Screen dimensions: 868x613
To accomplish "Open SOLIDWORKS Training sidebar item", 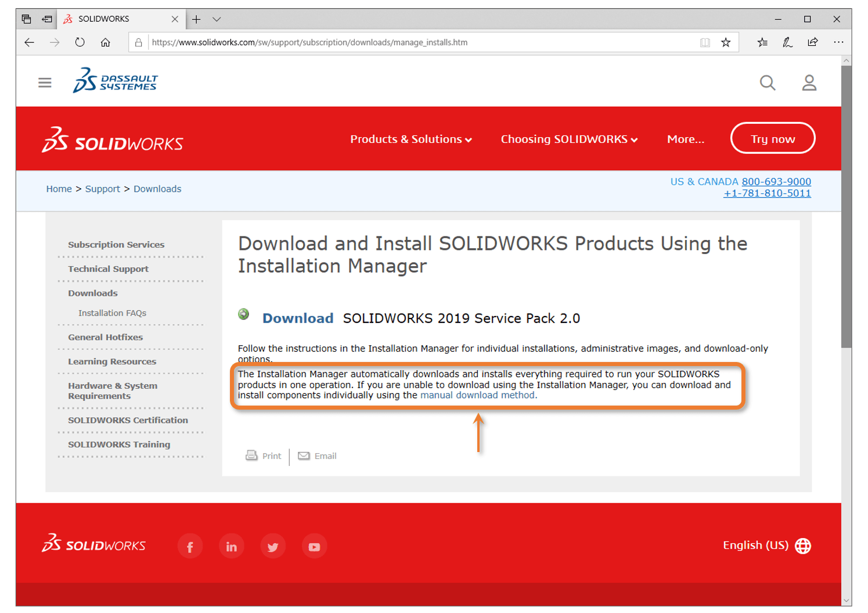I will click(x=119, y=444).
